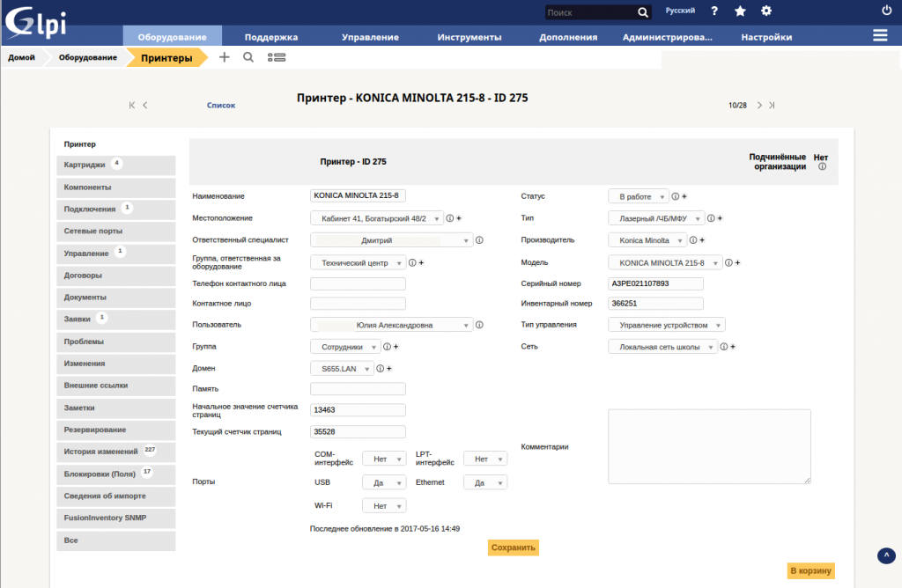Viewport: 902px width, 588px height.
Task: Show info icon for Сеть
Action: point(724,347)
